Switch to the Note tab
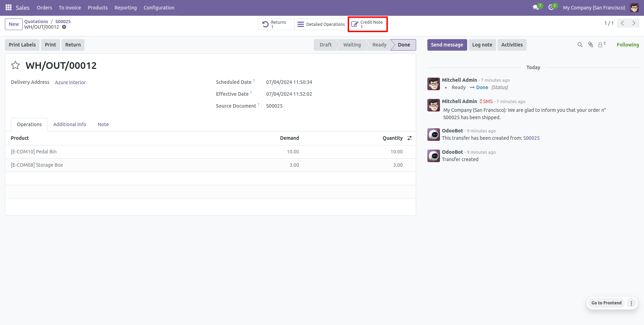The image size is (644, 325). pos(103,124)
